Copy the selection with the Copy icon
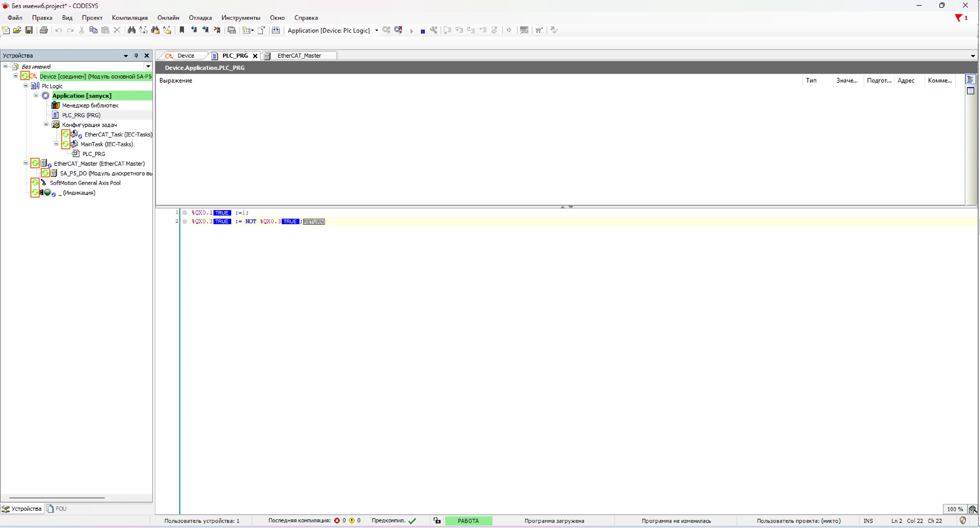Screen dimensions: 980x528 (x=93, y=30)
